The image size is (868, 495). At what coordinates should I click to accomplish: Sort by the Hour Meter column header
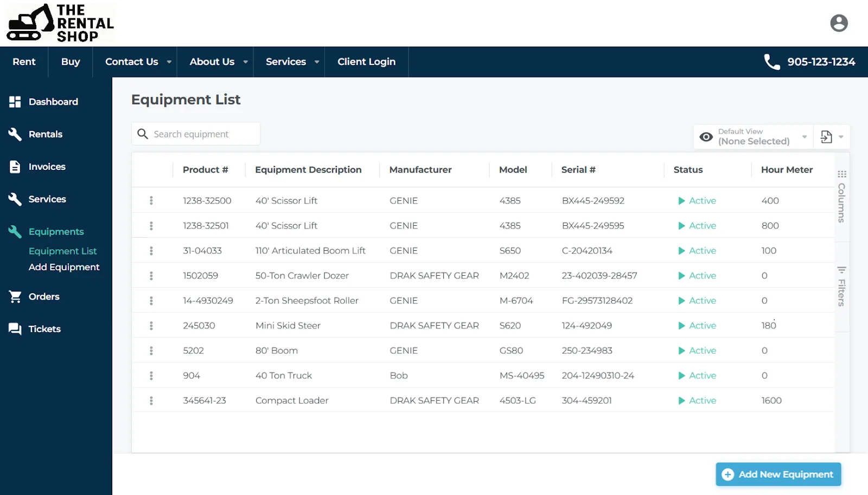[787, 170]
